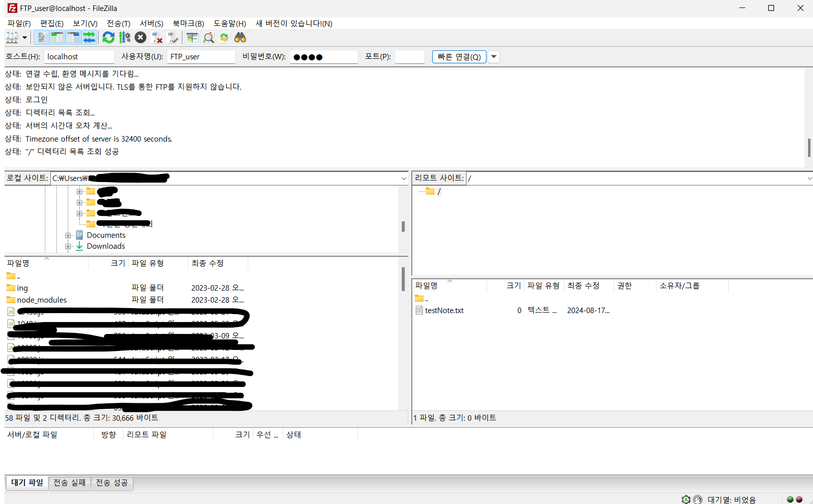Click the password input field
The height and width of the screenshot is (504, 813).
[324, 57]
